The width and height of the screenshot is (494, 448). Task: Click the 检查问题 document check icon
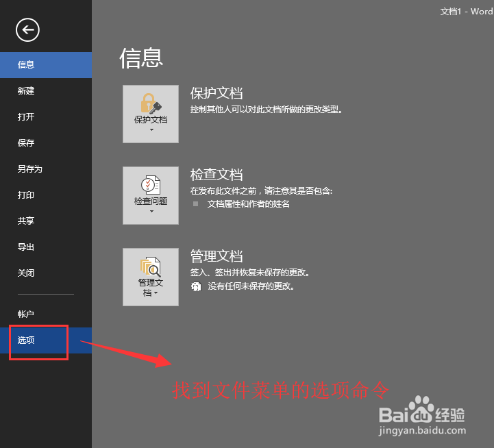coord(151,185)
